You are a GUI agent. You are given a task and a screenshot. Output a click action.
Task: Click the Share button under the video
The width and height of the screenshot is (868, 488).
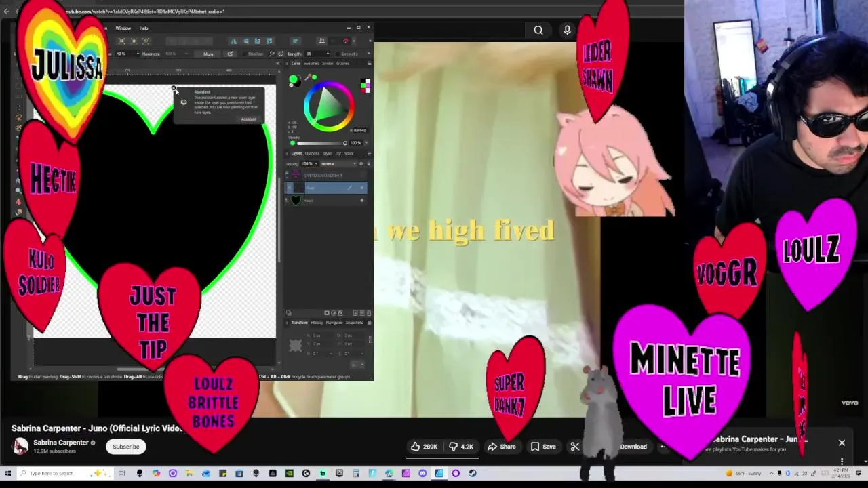pyautogui.click(x=502, y=447)
